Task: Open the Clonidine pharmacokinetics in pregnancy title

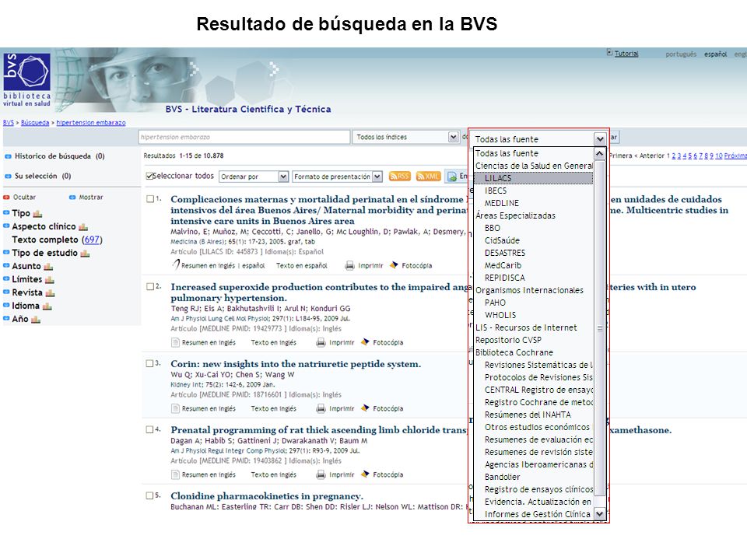Action: tap(267, 495)
